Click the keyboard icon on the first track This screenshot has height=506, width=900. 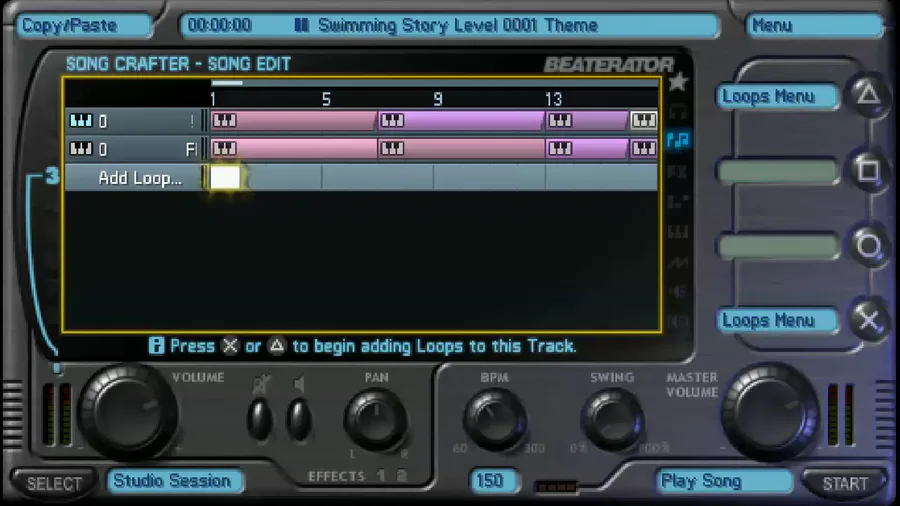[x=80, y=120]
